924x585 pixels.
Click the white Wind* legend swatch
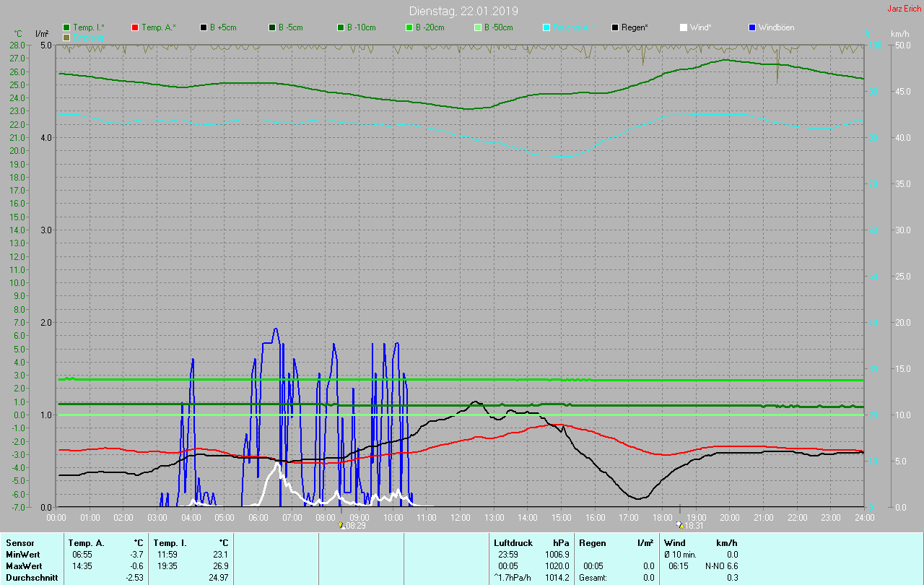[684, 27]
